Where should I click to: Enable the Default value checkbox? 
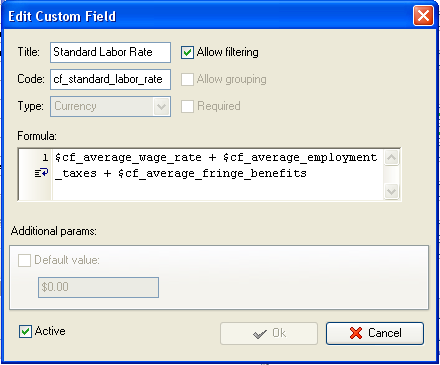(24, 260)
